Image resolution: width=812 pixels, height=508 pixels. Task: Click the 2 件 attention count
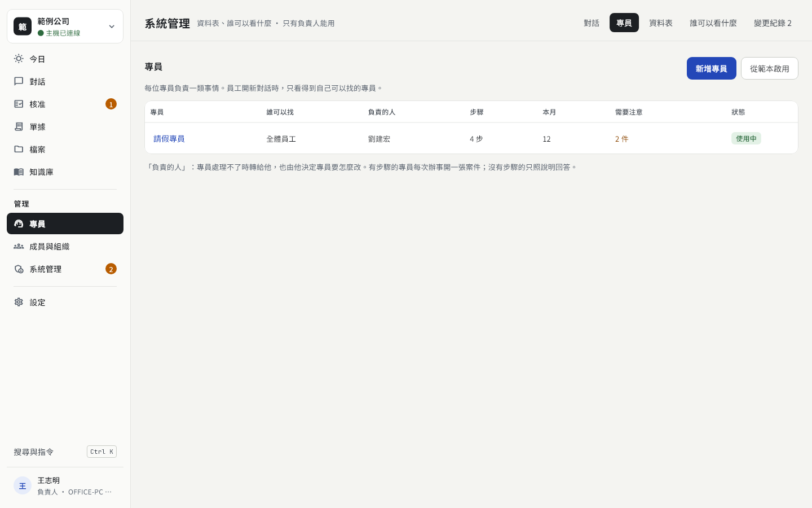point(621,139)
